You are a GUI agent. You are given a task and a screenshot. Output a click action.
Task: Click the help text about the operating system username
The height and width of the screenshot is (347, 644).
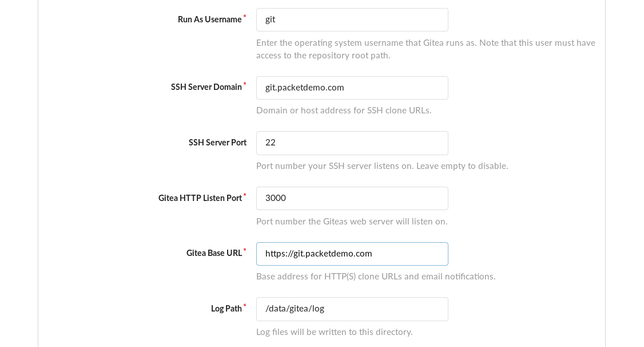coord(426,49)
